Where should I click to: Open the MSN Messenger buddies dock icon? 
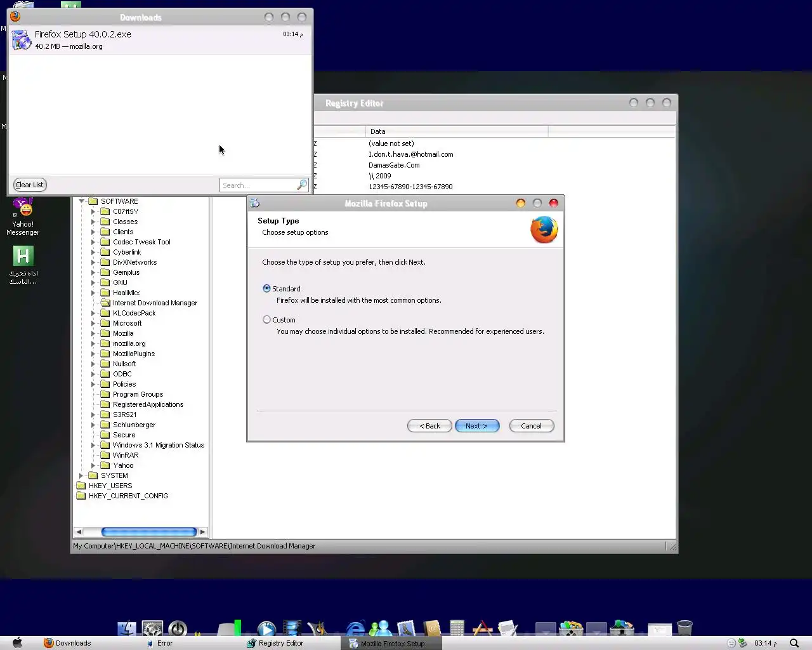(x=381, y=628)
